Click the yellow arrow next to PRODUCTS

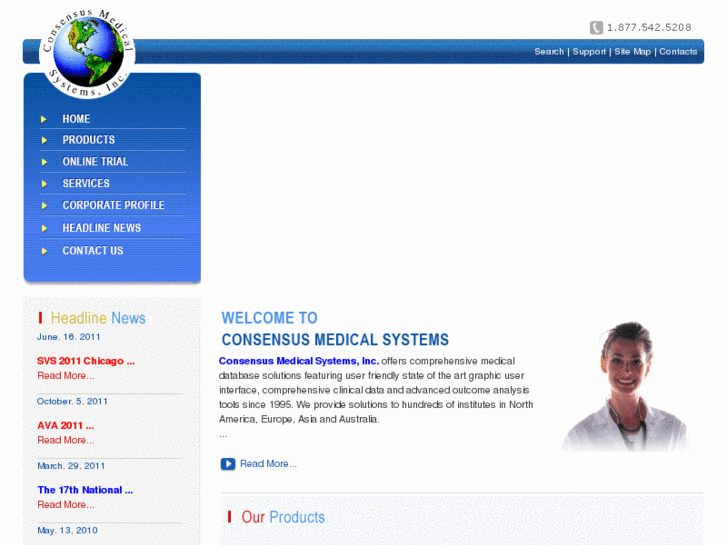44,140
